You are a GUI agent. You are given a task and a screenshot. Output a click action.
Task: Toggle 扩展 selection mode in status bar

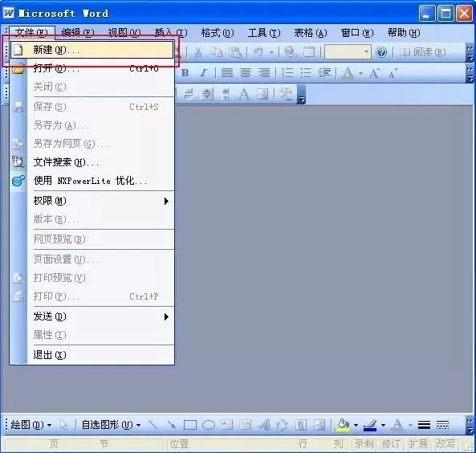pyautogui.click(x=418, y=444)
